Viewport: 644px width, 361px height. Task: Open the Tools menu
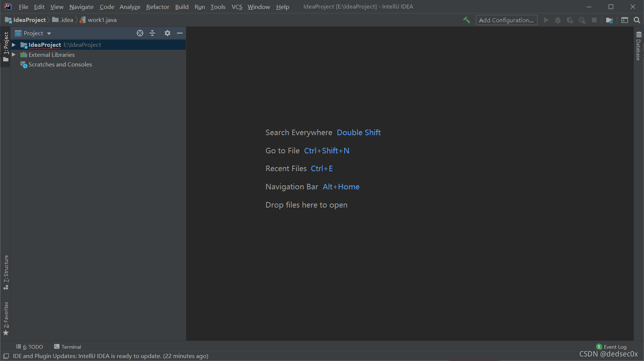218,7
